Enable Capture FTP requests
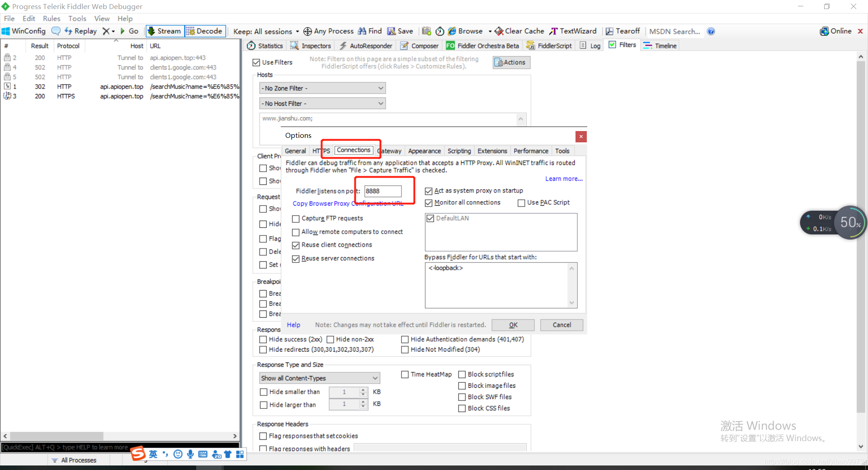 click(x=296, y=219)
